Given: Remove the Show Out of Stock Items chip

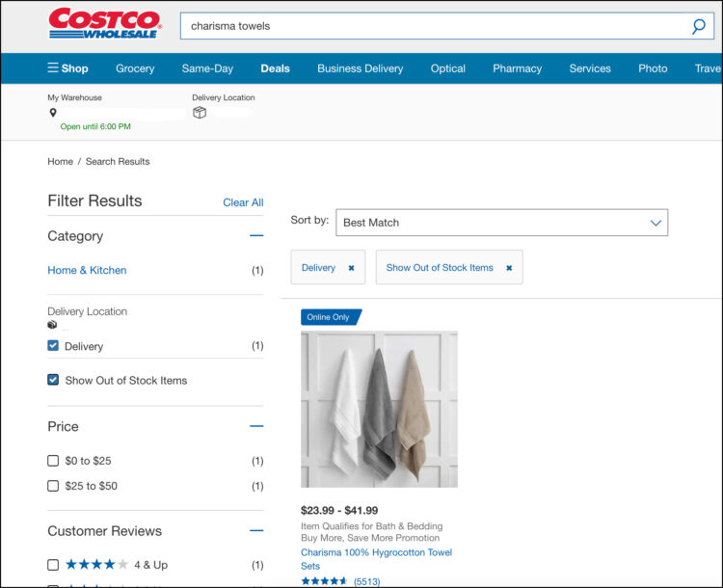Looking at the screenshot, I should point(509,268).
